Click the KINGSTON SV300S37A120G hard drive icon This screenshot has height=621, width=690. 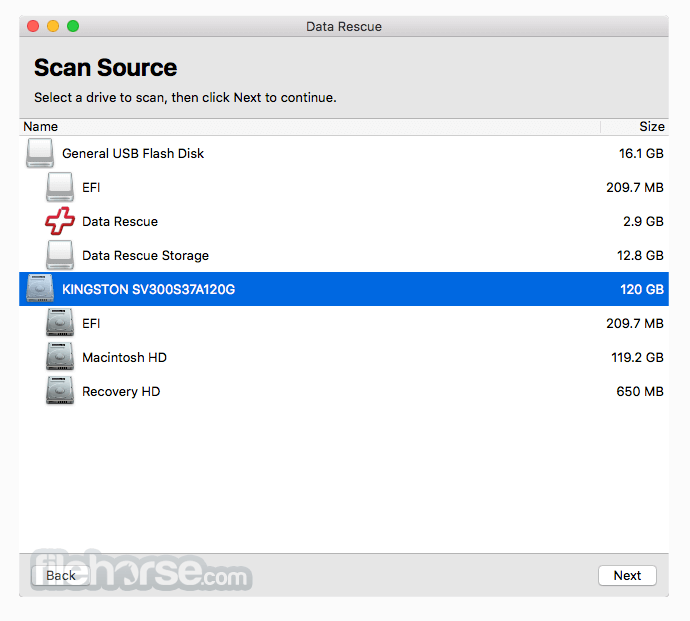click(x=40, y=289)
